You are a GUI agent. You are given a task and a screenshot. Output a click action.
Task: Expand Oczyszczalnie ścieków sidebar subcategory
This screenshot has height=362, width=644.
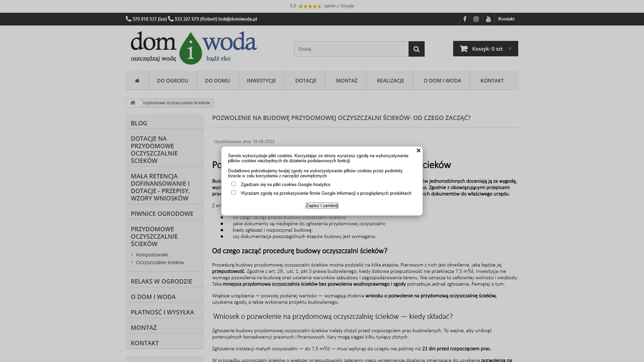point(160,262)
